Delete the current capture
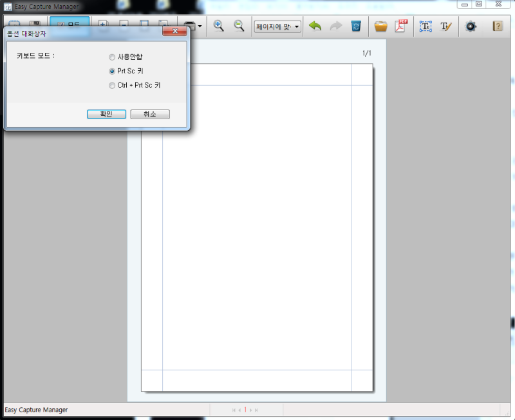The height and width of the screenshot is (420, 515). [x=356, y=26]
